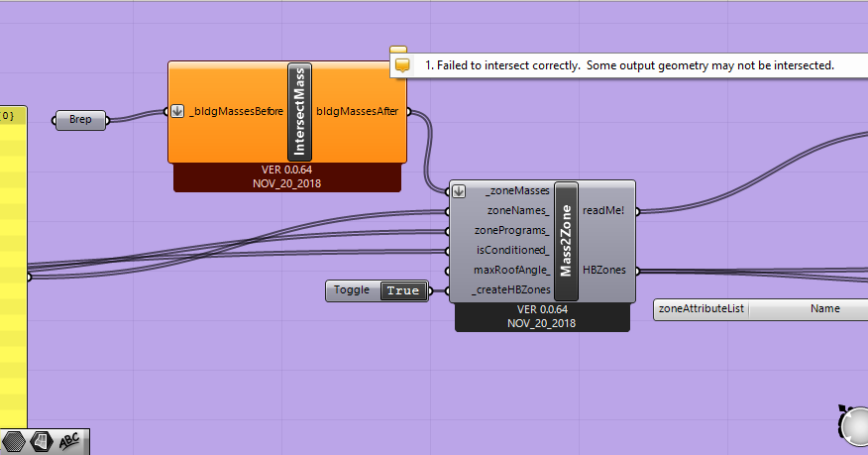Click the zoneNames_ input
The width and height of the screenshot is (868, 455).
(518, 211)
